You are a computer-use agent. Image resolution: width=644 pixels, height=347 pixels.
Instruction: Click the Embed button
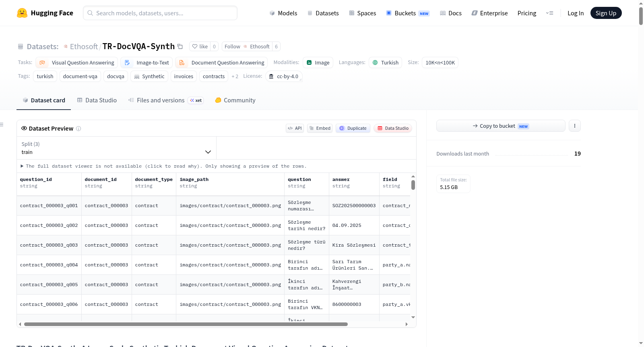click(x=320, y=128)
